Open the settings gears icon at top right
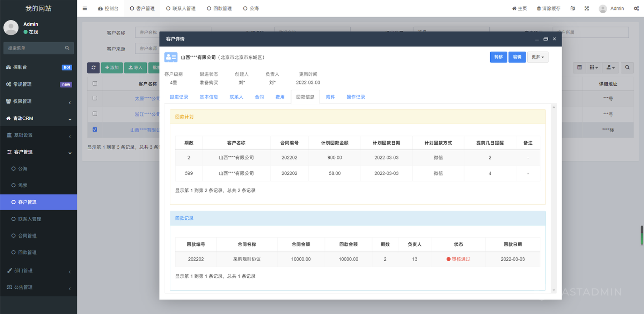The width and height of the screenshot is (644, 314). coord(636,8)
